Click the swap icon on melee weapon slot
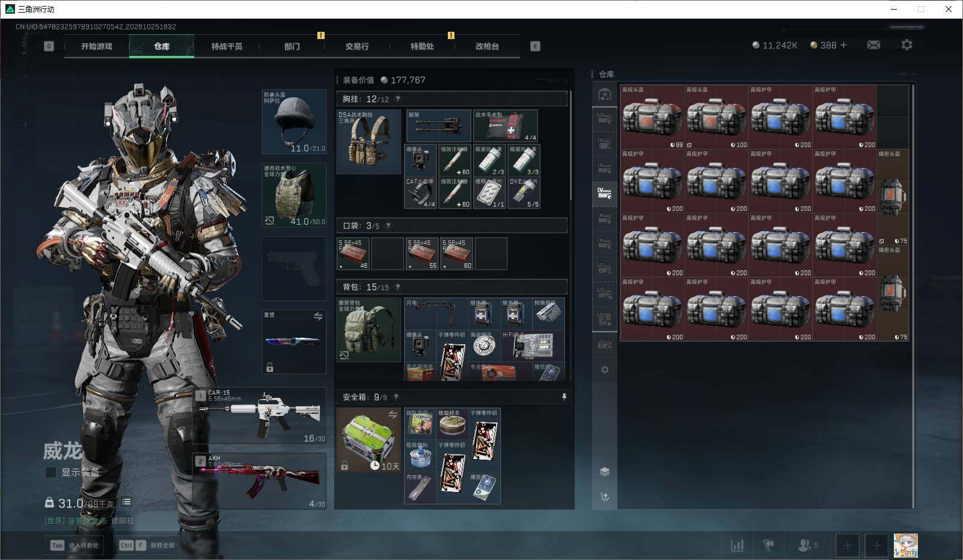 point(318,317)
